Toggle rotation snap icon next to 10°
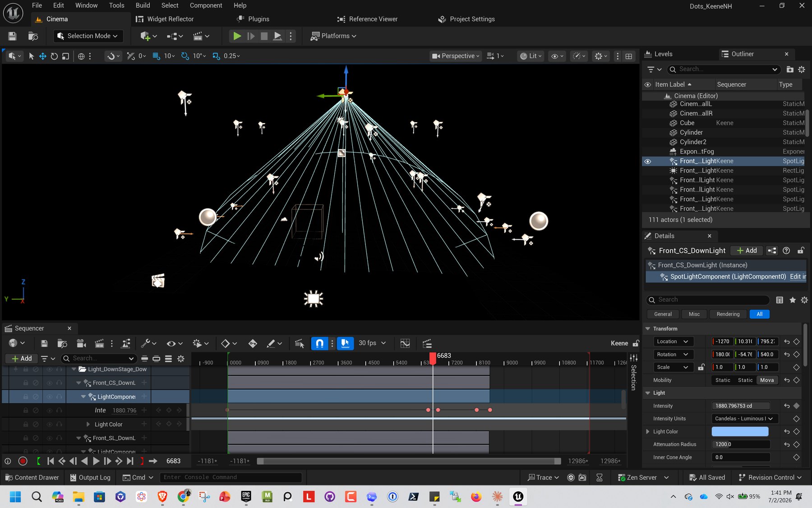 (185, 56)
